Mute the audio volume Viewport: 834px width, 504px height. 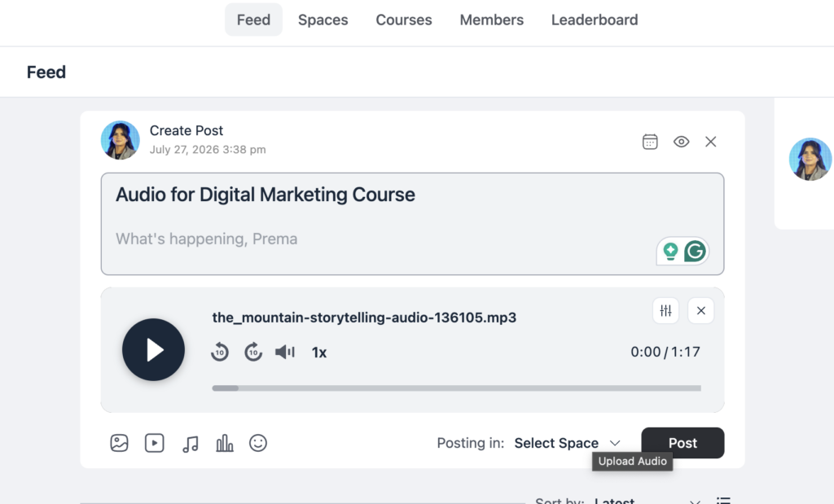(x=285, y=352)
